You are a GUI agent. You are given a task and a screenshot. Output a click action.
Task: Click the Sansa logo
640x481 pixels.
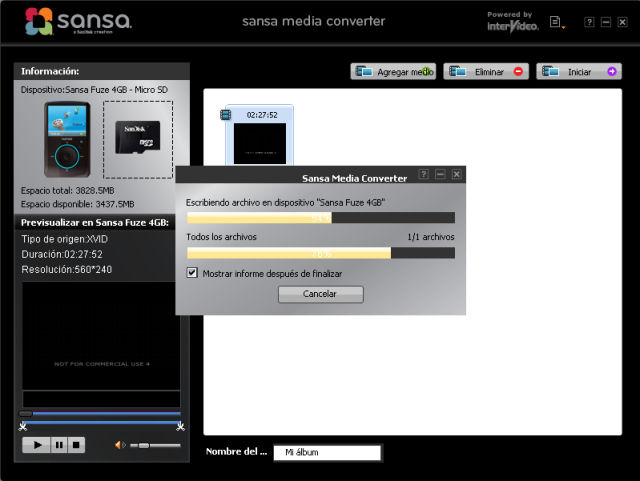pyautogui.click(x=78, y=21)
